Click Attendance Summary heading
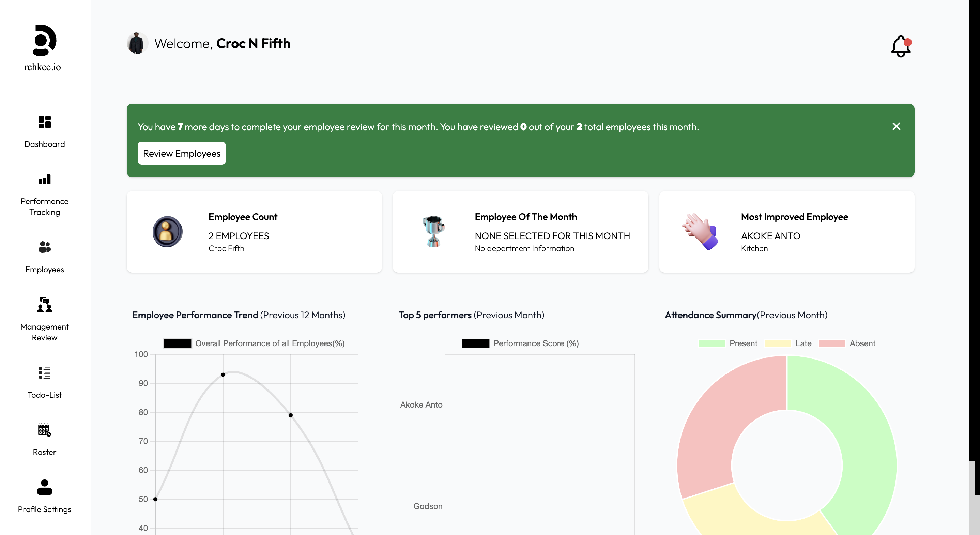This screenshot has height=535, width=980. (746, 315)
